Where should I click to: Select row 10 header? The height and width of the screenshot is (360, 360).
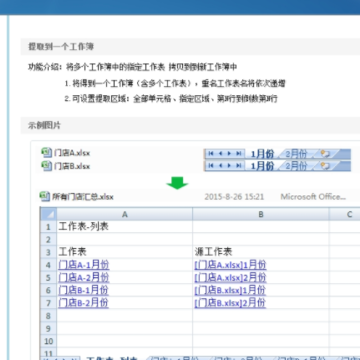[49, 341]
